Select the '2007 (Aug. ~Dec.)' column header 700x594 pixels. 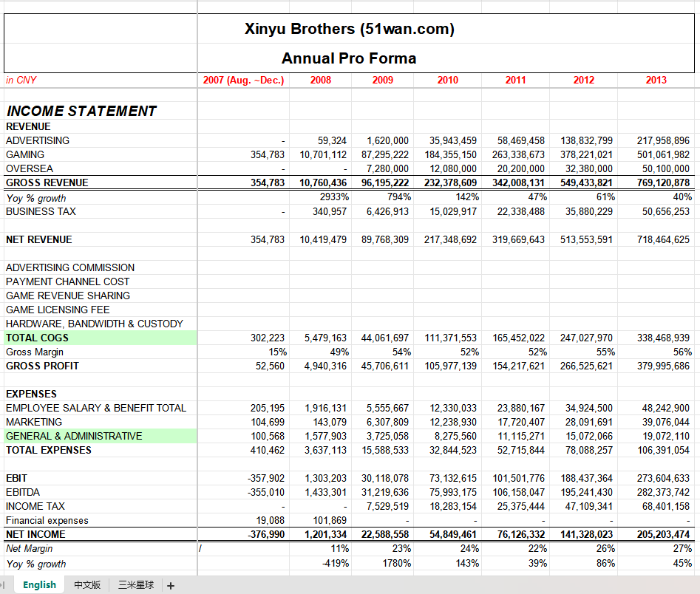[243, 81]
